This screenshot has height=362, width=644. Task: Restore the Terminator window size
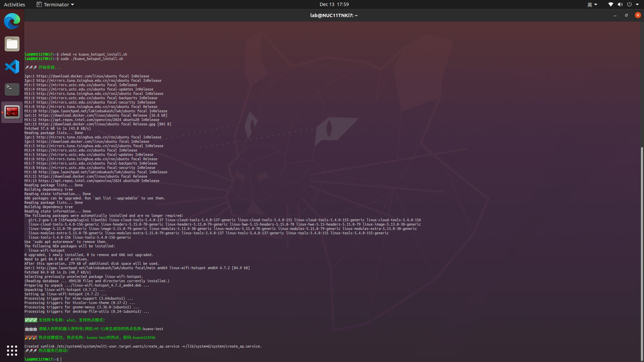[x=626, y=15]
